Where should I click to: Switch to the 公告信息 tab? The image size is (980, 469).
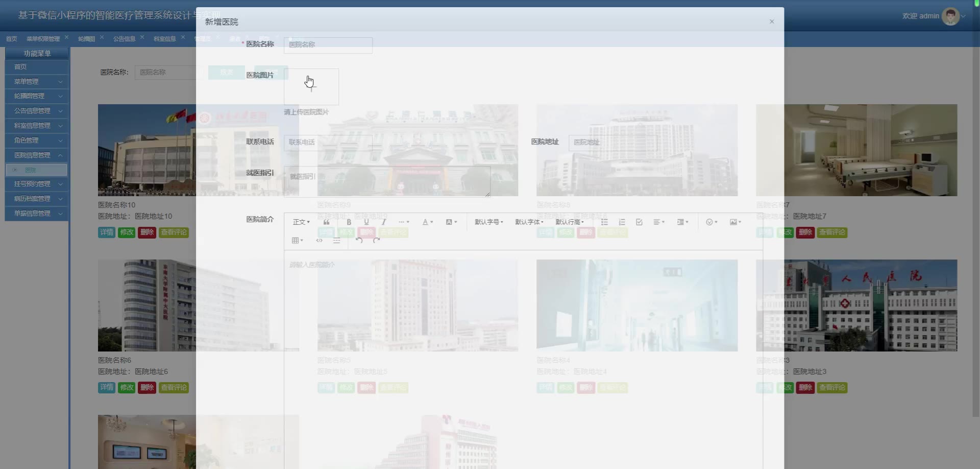[124, 39]
